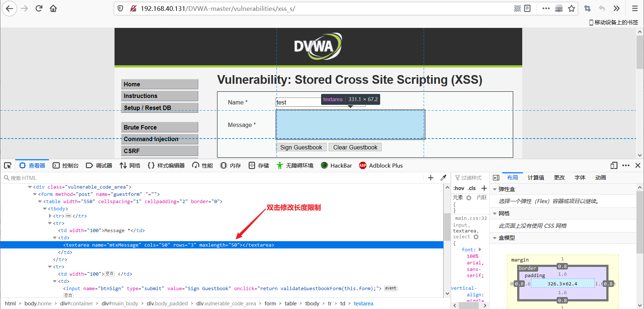
Task: Switch to the 调试器 debugger tab
Action: 99,166
